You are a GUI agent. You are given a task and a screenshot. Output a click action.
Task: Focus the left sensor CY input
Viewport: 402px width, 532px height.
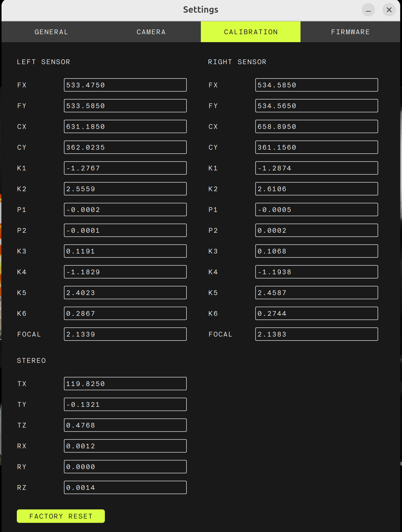click(x=125, y=148)
